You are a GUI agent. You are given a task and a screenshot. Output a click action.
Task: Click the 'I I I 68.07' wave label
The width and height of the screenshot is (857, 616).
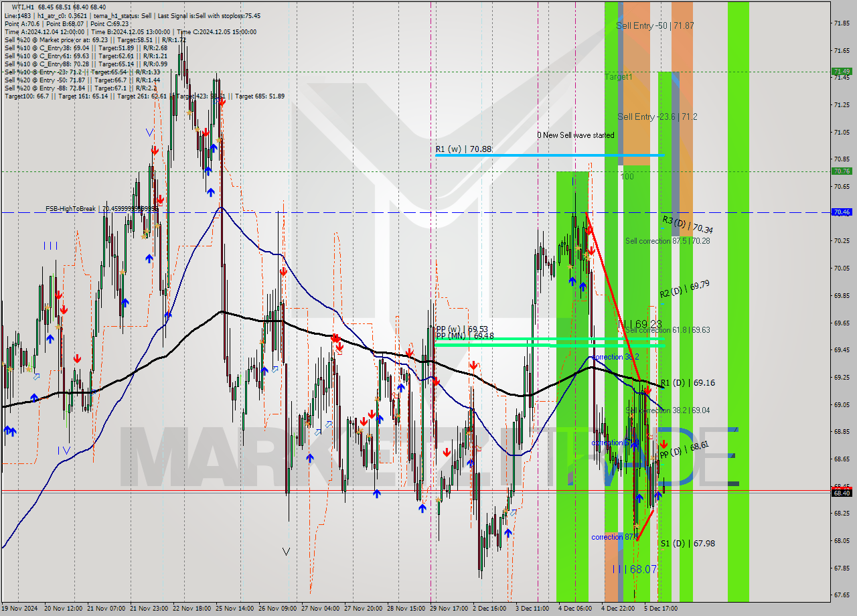[x=635, y=569]
